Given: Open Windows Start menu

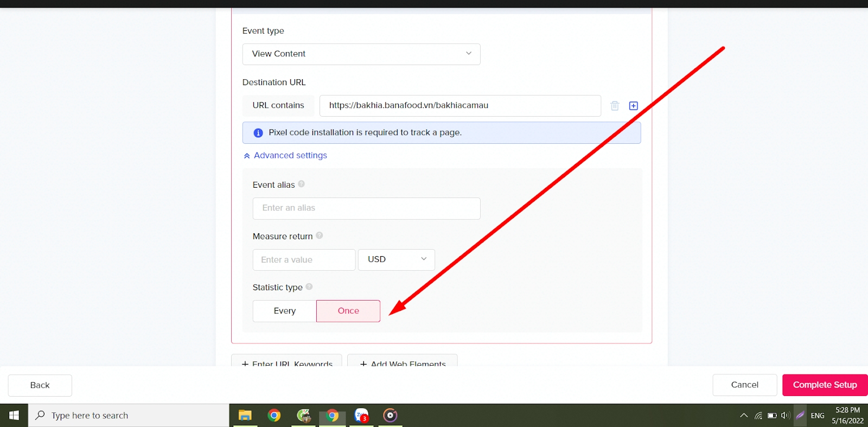Looking at the screenshot, I should pyautogui.click(x=14, y=416).
